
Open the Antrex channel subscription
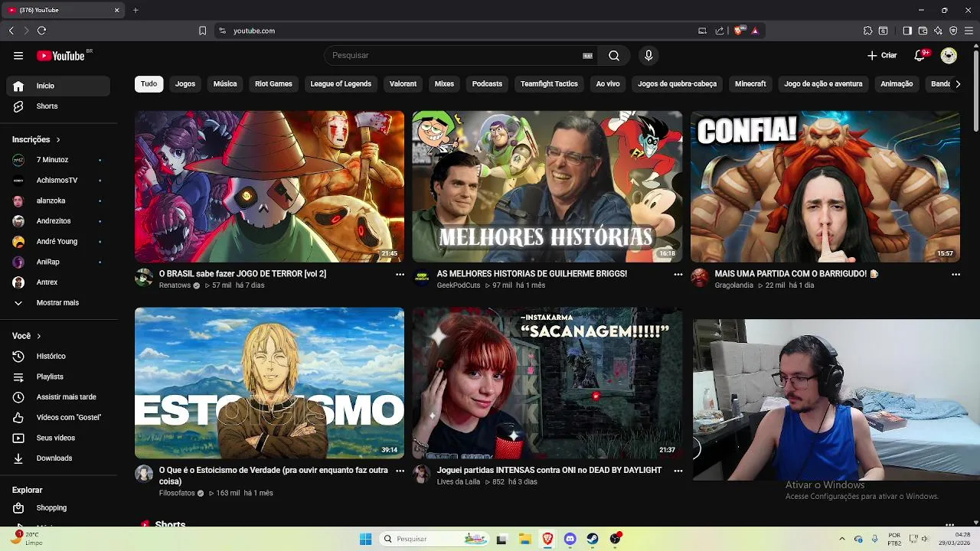[58, 282]
